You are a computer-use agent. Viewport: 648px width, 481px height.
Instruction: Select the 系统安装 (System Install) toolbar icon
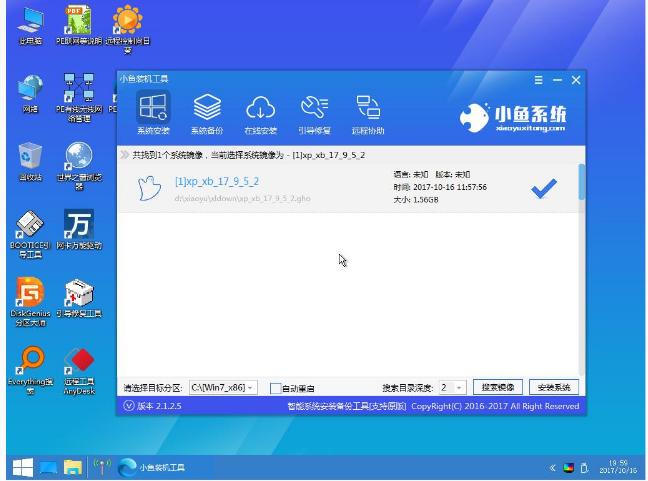coord(153,112)
